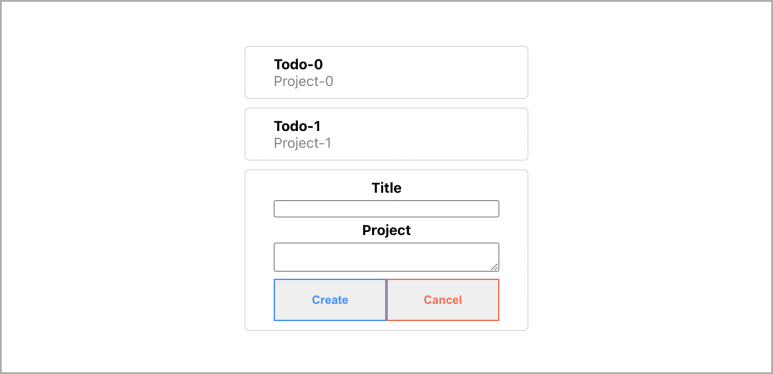
Task: Click the Project-0 gray subtitle
Action: (x=303, y=81)
